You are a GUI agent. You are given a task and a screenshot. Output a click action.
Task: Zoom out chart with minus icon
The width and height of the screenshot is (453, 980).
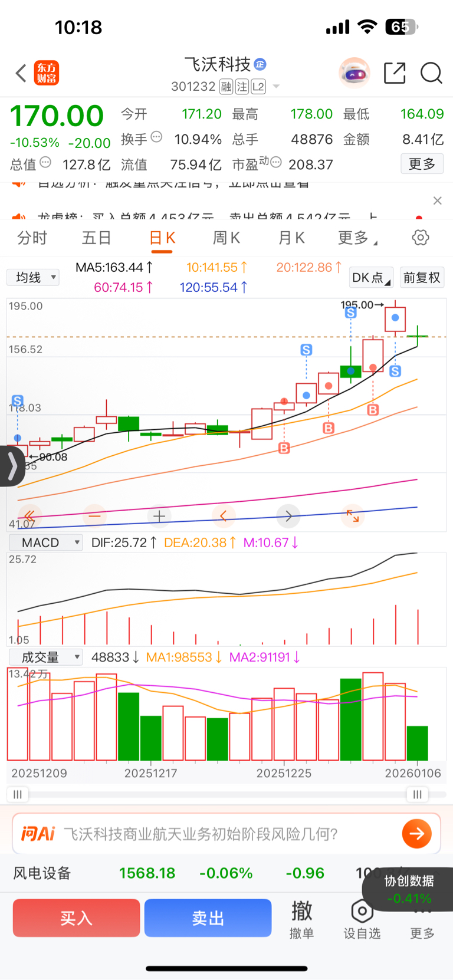click(94, 516)
